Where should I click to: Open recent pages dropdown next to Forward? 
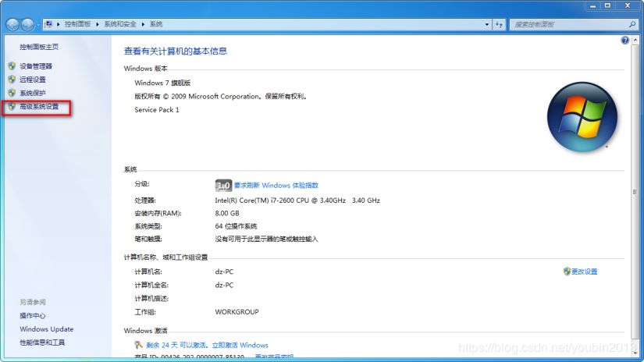coord(38,25)
